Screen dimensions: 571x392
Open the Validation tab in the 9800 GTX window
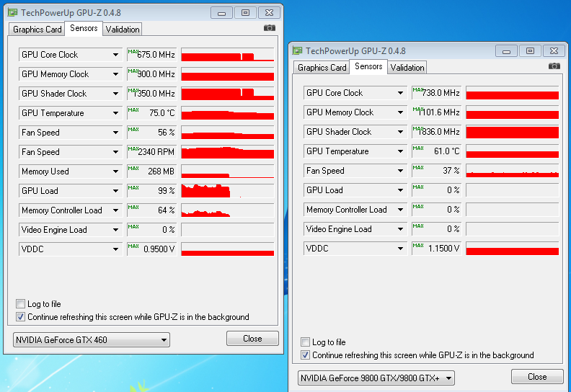(407, 68)
